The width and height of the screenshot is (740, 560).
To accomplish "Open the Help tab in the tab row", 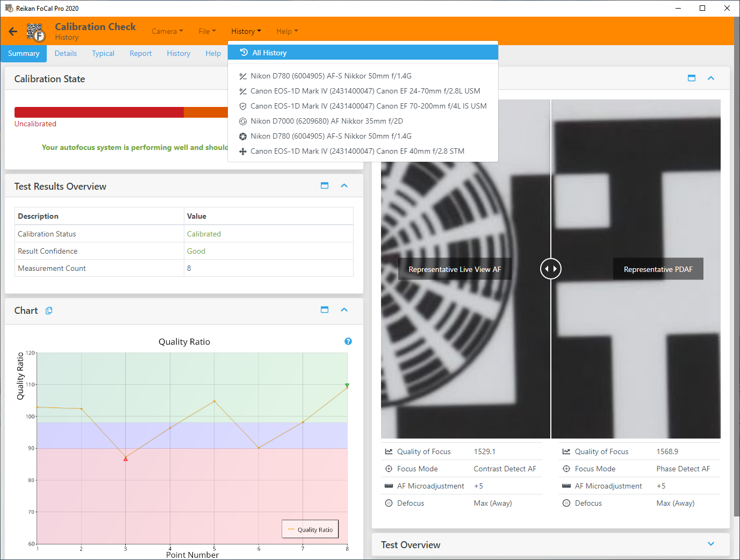I will click(213, 54).
